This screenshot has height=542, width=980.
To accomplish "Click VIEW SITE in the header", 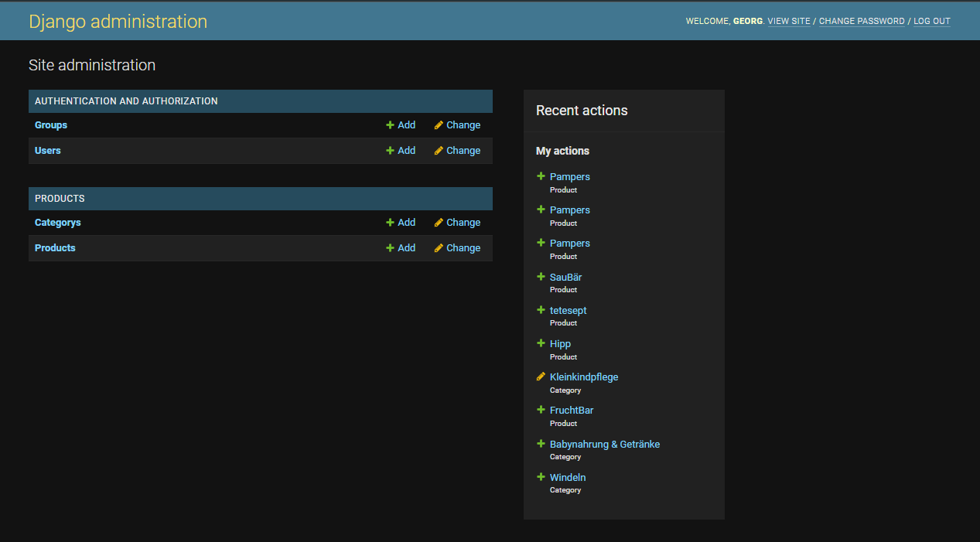I will click(788, 21).
